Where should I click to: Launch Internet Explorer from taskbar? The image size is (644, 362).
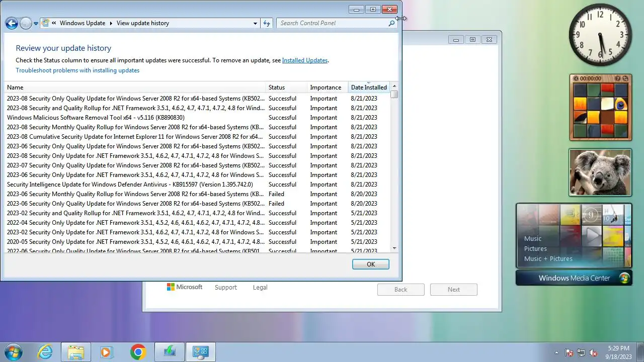click(x=45, y=352)
